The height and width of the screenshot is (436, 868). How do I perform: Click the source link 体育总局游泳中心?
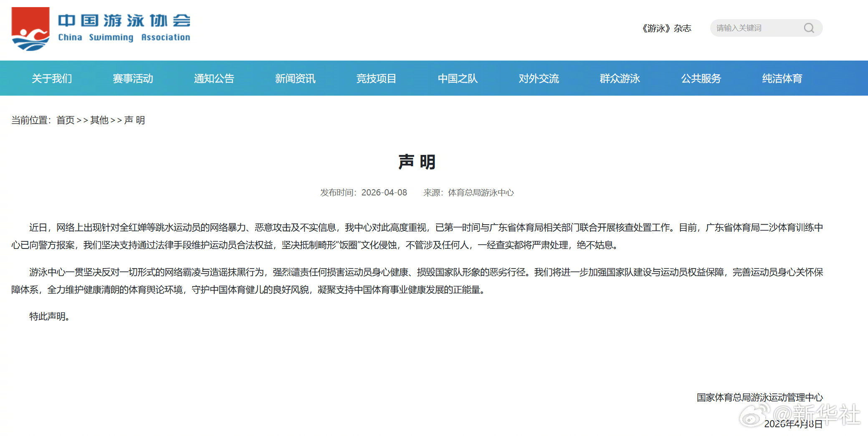coord(481,193)
